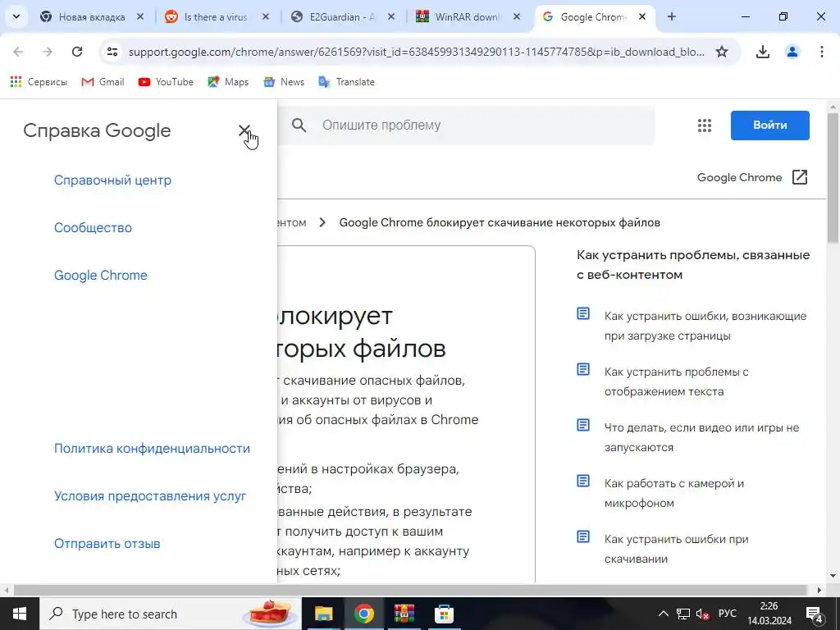Close the active Google Chrome help tab

[x=641, y=17]
